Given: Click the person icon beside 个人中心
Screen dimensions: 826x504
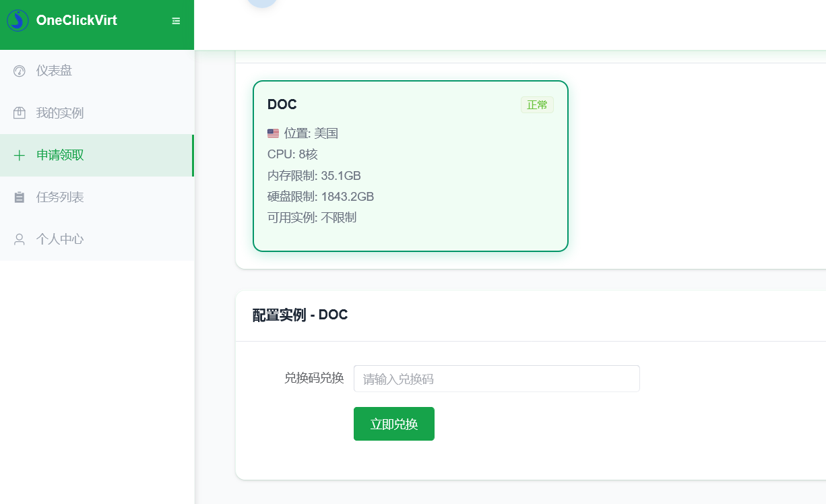Looking at the screenshot, I should pyautogui.click(x=20, y=239).
